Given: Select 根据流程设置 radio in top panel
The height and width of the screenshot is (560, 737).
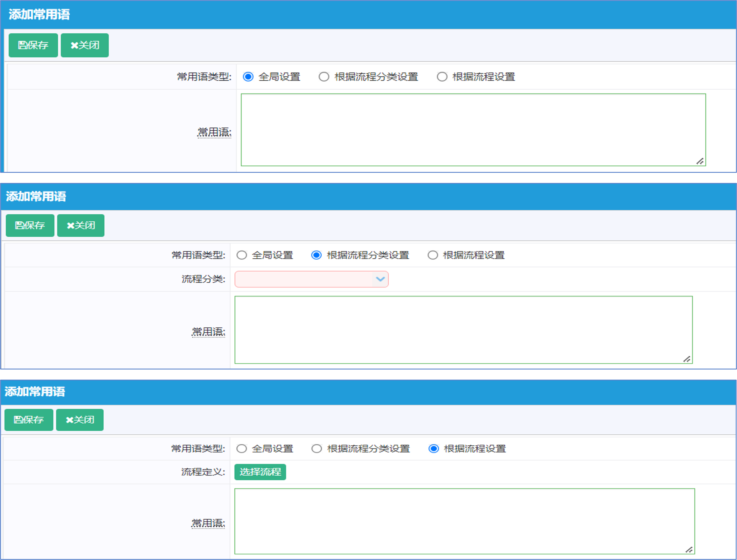Looking at the screenshot, I should click(x=442, y=77).
